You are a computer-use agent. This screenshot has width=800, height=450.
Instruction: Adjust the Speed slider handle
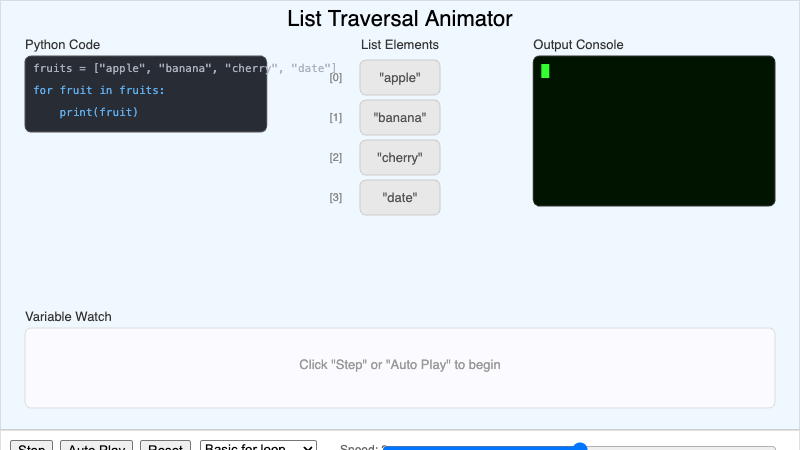tap(580, 447)
